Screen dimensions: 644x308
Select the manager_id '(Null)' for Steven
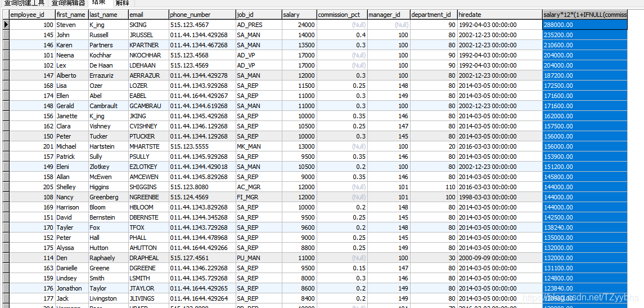389,25
